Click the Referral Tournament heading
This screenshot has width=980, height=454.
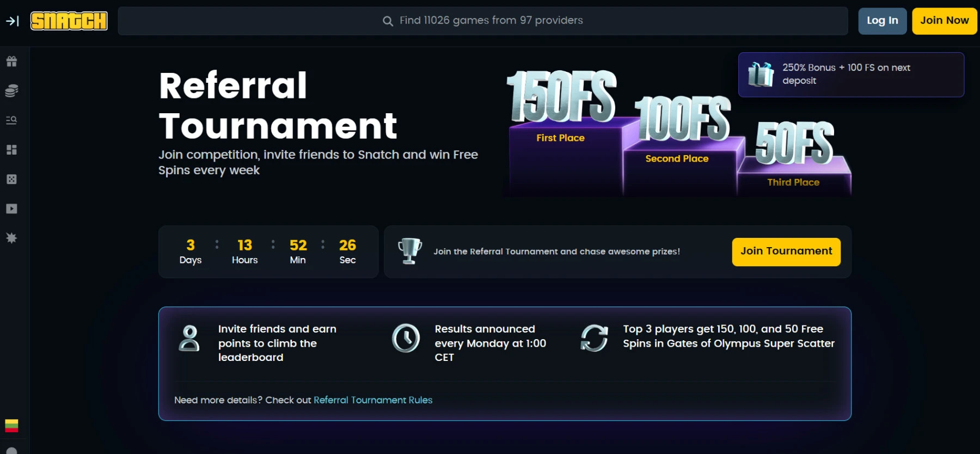pyautogui.click(x=278, y=106)
